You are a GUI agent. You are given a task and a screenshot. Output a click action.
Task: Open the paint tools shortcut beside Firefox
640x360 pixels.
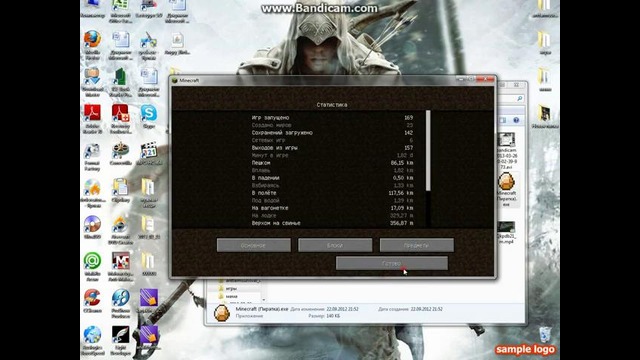149,44
